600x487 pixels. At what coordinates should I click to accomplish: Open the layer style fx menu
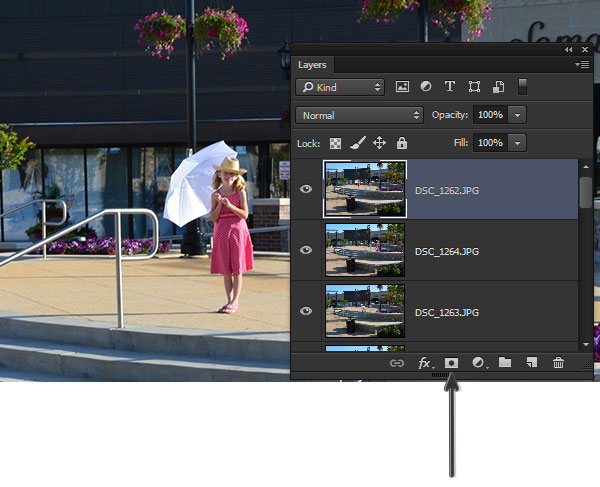pyautogui.click(x=425, y=363)
